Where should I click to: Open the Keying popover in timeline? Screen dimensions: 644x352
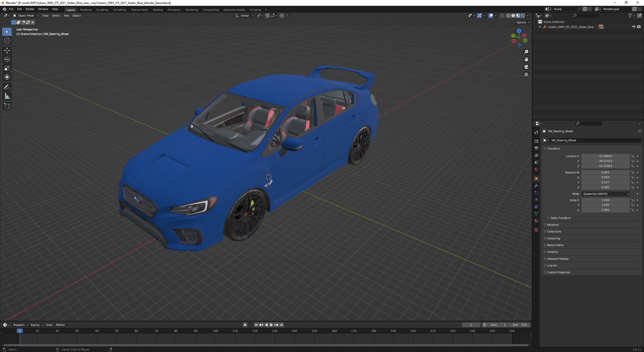(36, 325)
